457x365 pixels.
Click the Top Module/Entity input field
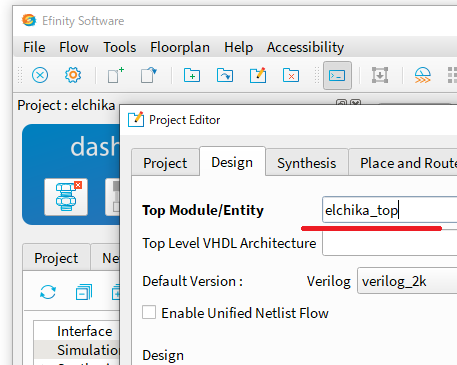[x=390, y=210]
